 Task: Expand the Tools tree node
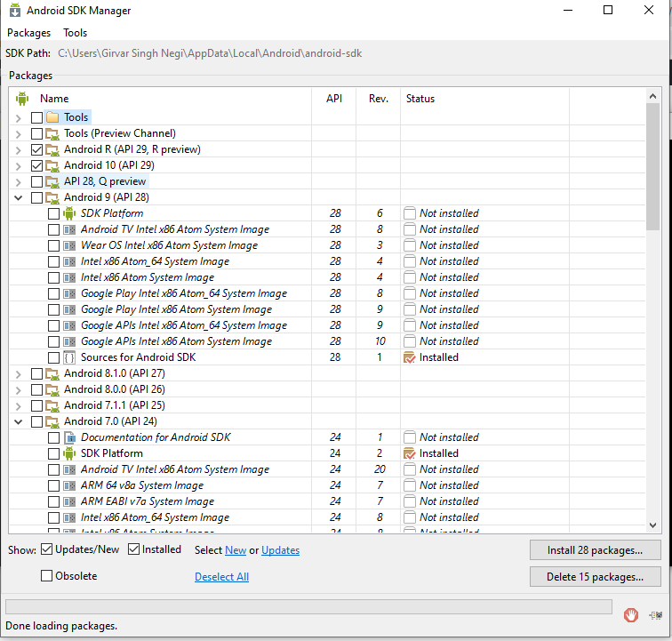click(19, 118)
